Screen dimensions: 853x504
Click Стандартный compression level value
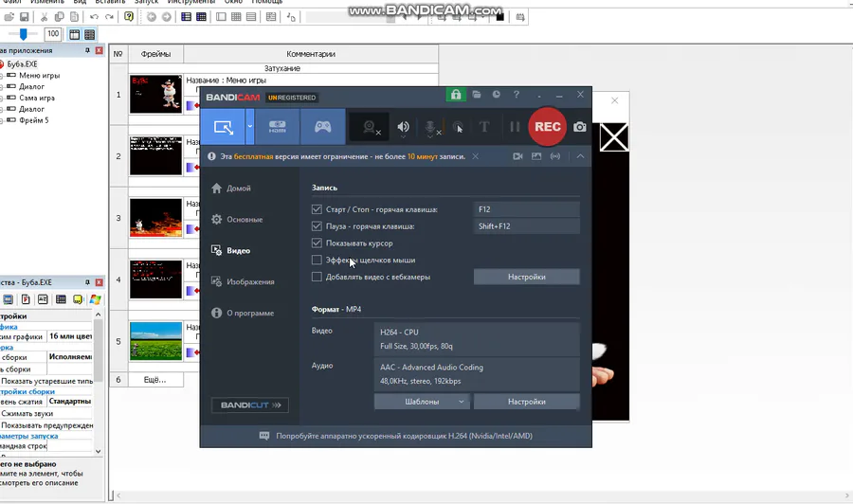point(70,402)
